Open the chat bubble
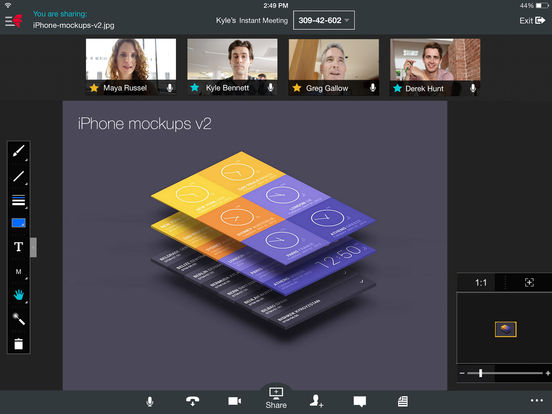Viewport: 552px width, 414px height. tap(360, 401)
